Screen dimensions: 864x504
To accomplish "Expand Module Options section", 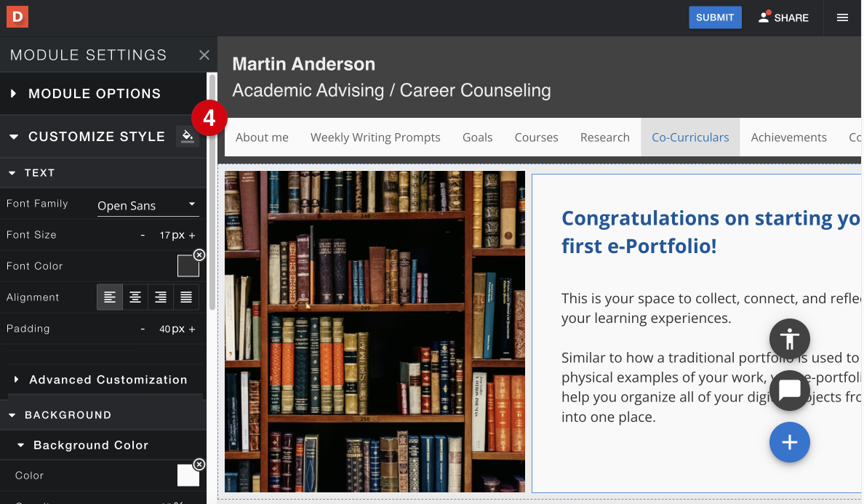I will [x=103, y=94].
